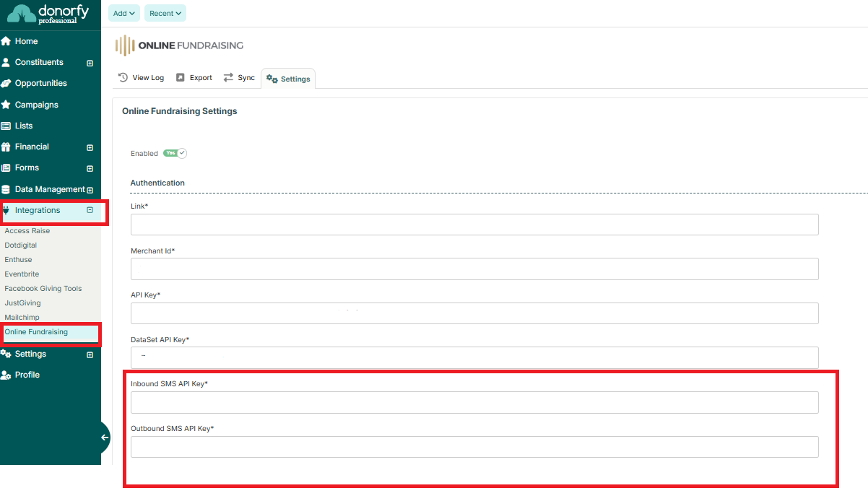The image size is (868, 496).
Task: Click the Online Fundraising logo
Action: pos(179,45)
